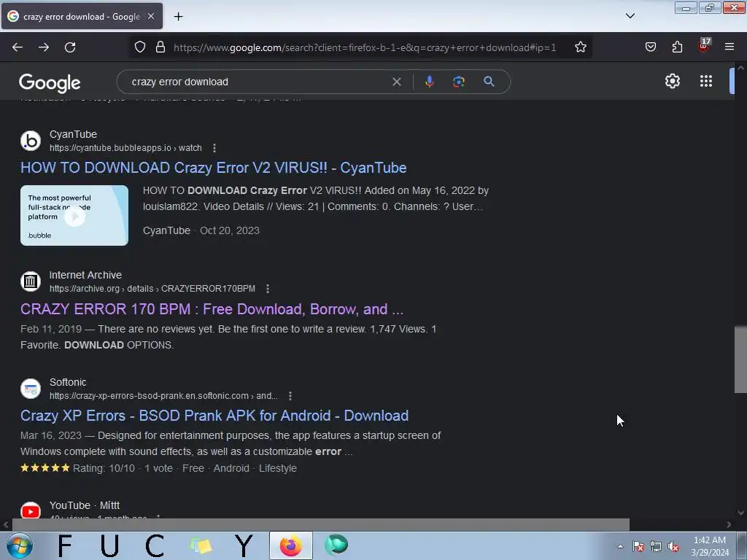Click the archive.org details URL text
The width and height of the screenshot is (747, 560).
[x=152, y=289]
